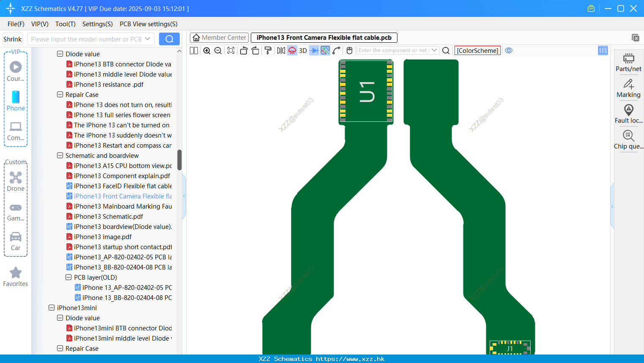
Task: Collapse the first Repair Case folder
Action: pos(60,94)
